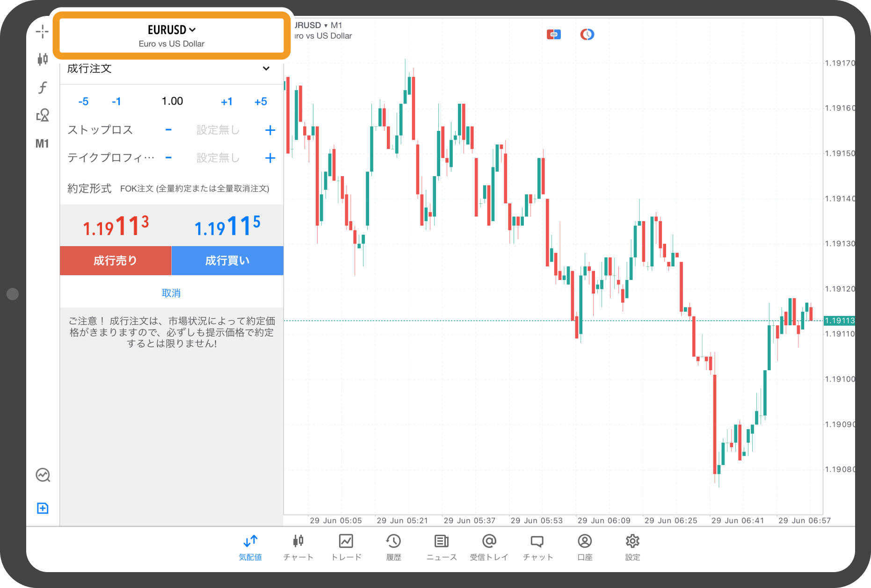Viewport: 871px width, 588px height.
Task: Expand the 成行注文 order type dropdown
Action: pyautogui.click(x=266, y=69)
